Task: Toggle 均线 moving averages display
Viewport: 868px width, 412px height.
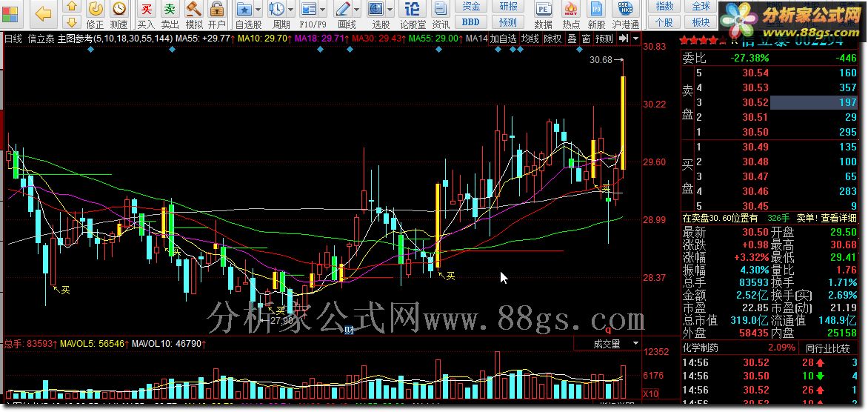Action: (530, 39)
